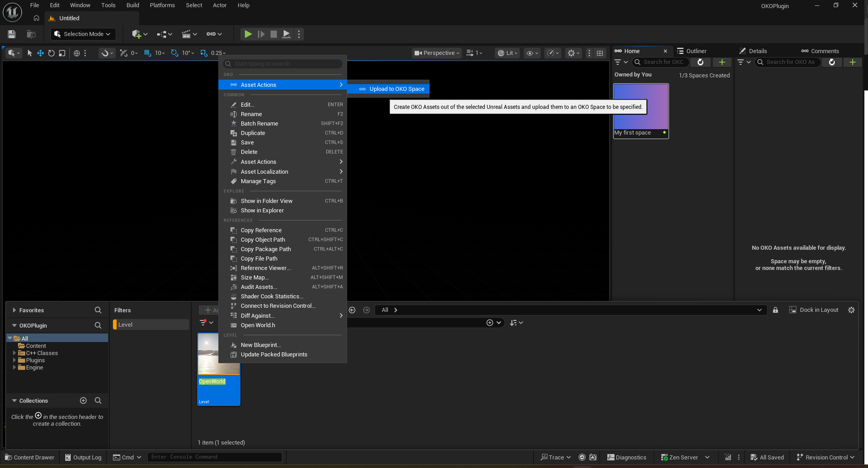Click the context menu search field
The height and width of the screenshot is (468, 868).
pyautogui.click(x=283, y=64)
